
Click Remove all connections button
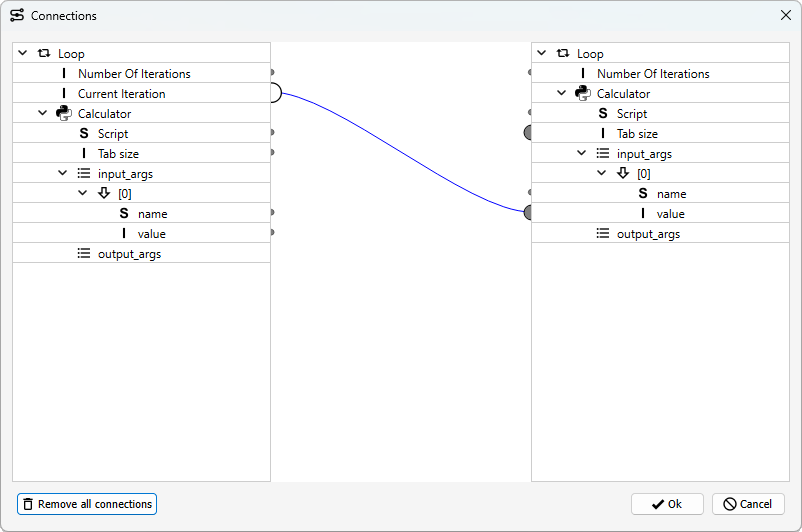pos(87,504)
